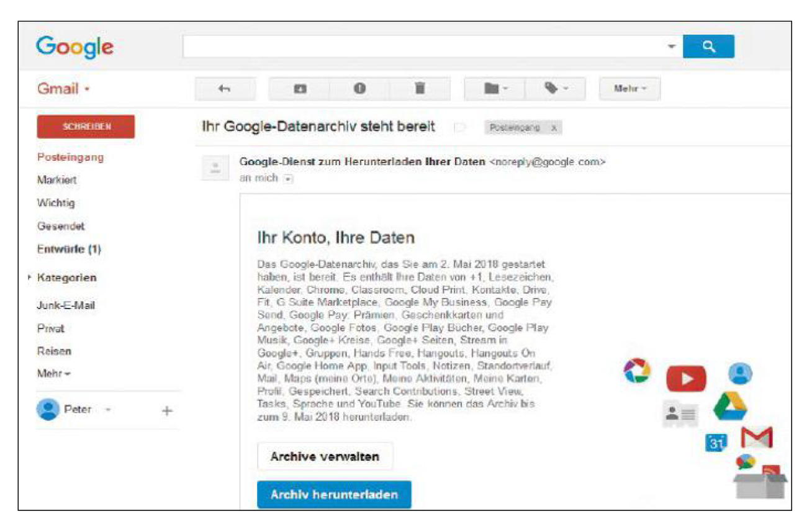The height and width of the screenshot is (524, 812).
Task: Click the Archive verwalten button
Action: coord(325,457)
